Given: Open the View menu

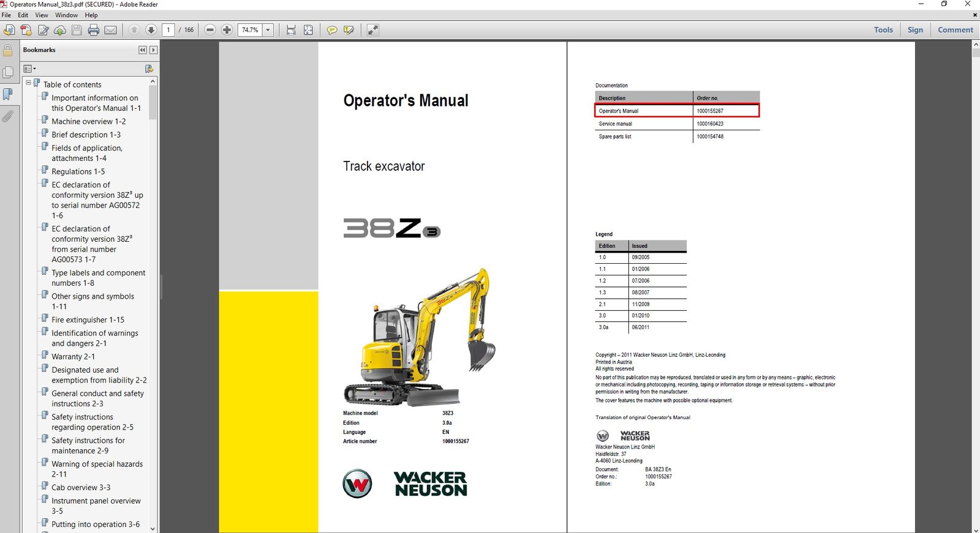Looking at the screenshot, I should (42, 15).
